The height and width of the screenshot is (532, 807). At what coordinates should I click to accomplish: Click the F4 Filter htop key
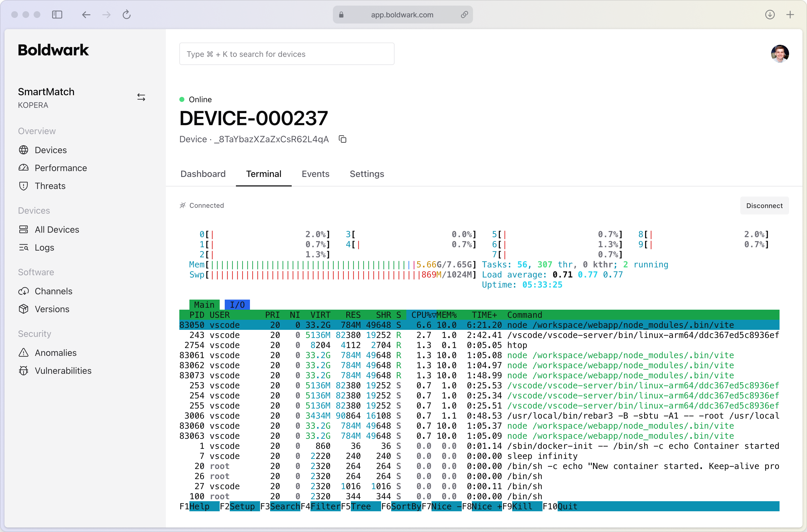[321, 507]
